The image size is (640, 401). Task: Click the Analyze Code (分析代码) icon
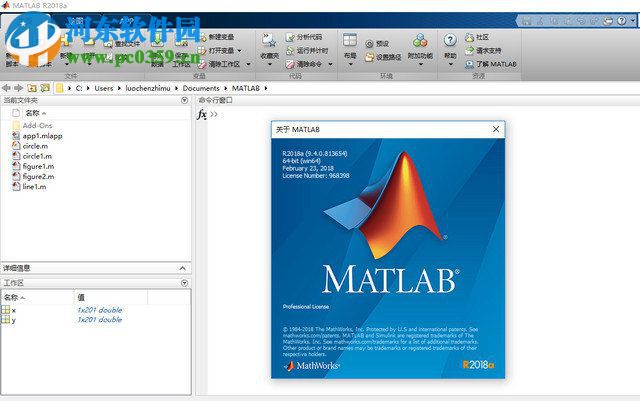[x=290, y=37]
